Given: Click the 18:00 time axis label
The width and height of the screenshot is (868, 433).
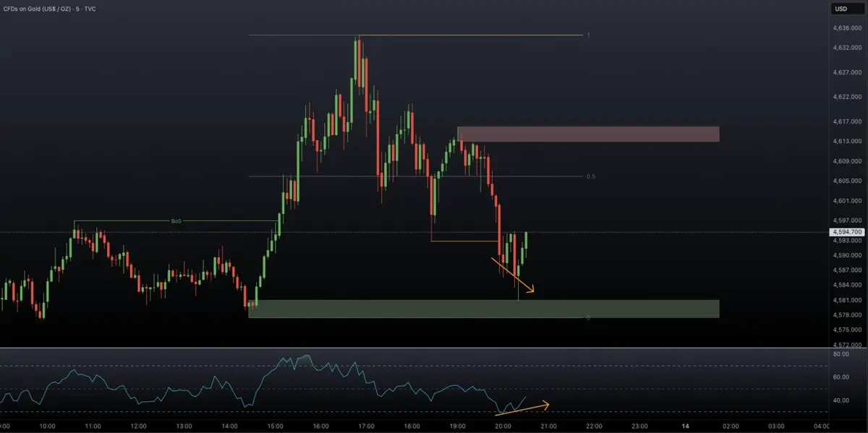Looking at the screenshot, I should click(x=412, y=426).
